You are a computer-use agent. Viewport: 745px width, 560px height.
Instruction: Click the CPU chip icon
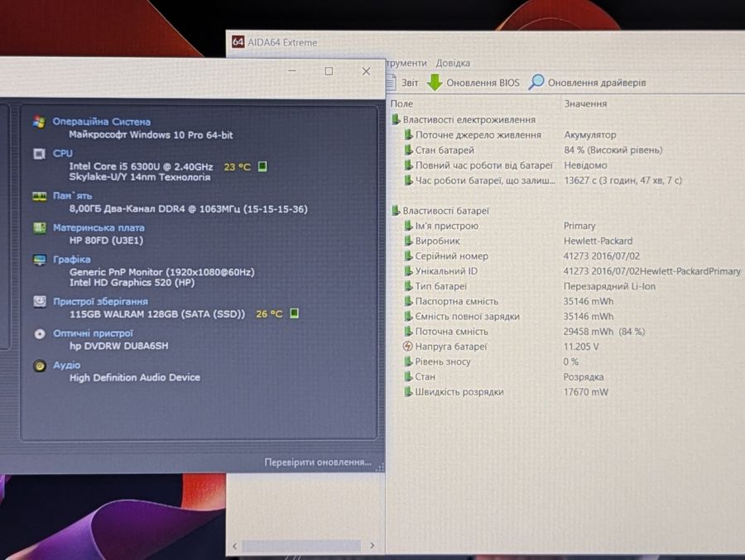39,153
